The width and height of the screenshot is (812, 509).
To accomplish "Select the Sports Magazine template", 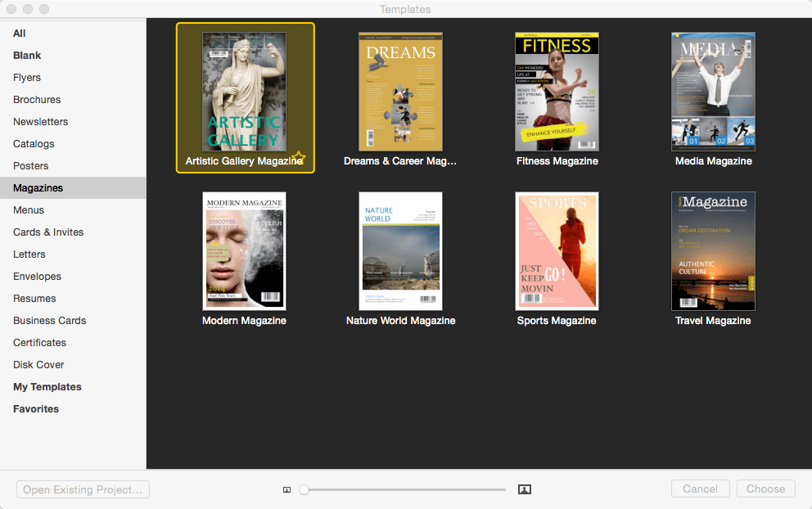I will point(557,251).
